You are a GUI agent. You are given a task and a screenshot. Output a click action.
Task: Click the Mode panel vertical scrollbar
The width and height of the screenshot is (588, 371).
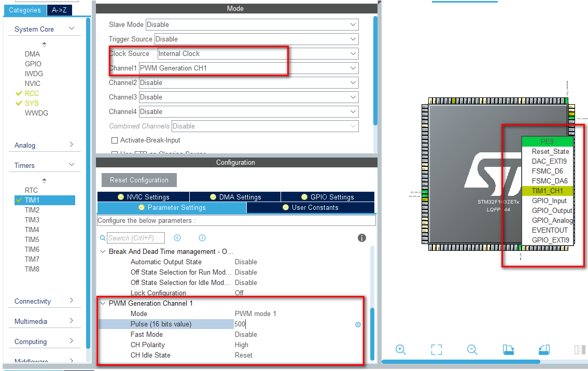375,70
